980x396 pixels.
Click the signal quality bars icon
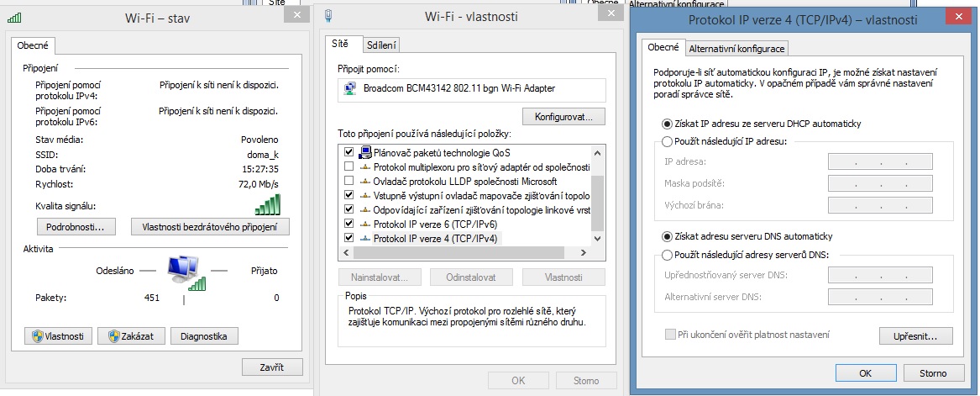point(268,205)
